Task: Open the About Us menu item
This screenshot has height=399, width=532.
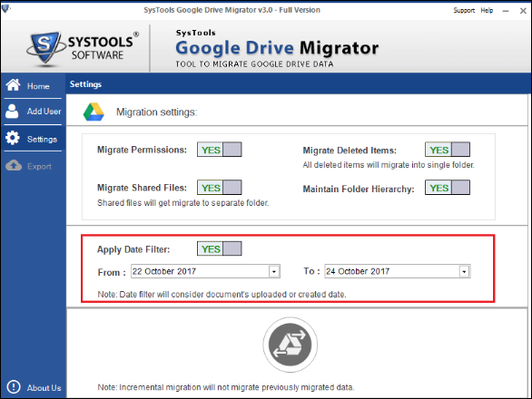Action: tap(34, 387)
